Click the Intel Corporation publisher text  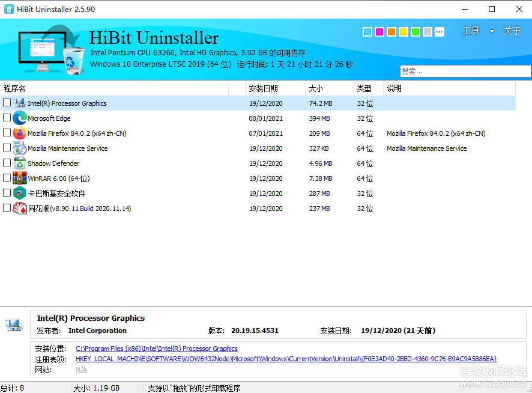(97, 331)
